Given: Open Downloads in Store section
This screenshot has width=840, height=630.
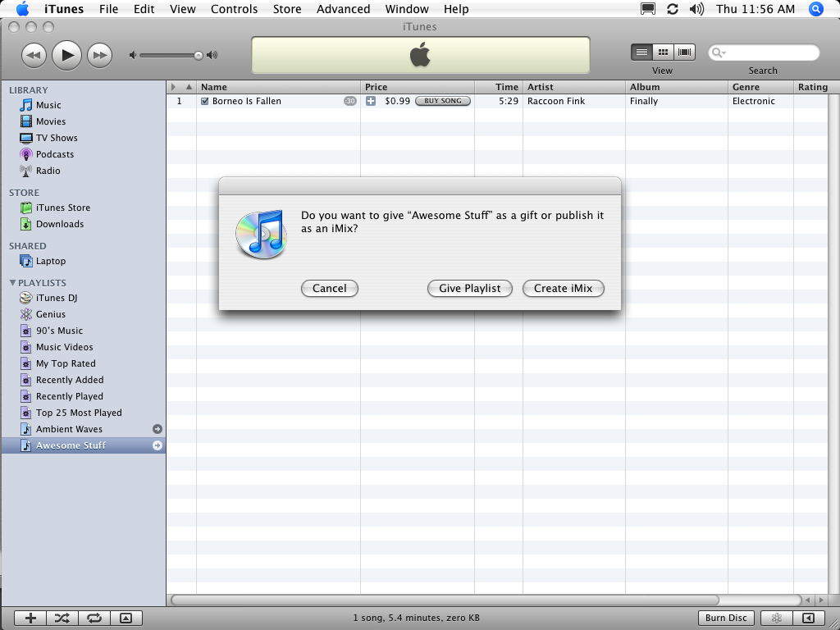Looking at the screenshot, I should [x=59, y=224].
